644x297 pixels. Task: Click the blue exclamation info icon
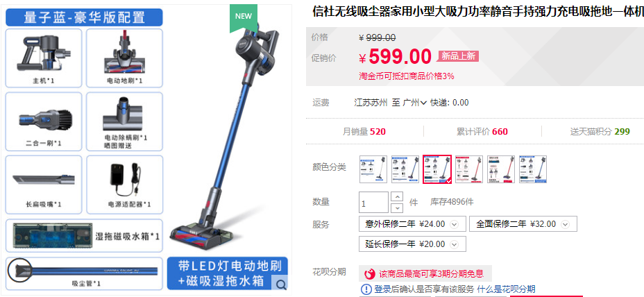tap(366, 289)
